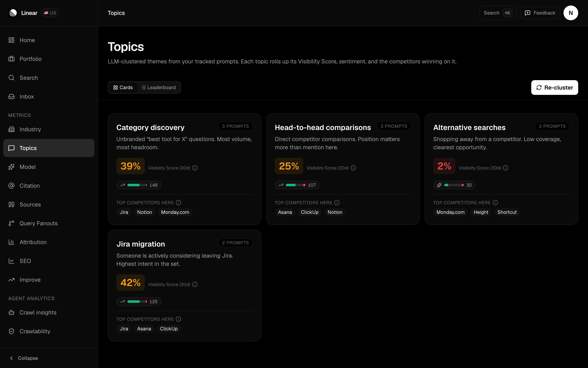Open Alternative searches card title
The image size is (588, 368).
point(469,127)
